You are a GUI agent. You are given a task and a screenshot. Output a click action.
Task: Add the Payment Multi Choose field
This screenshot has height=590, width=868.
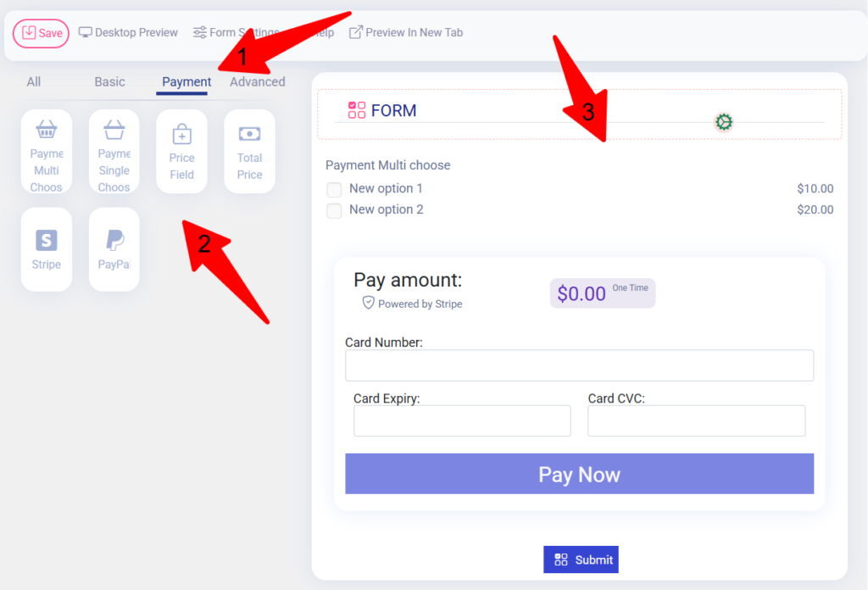47,152
